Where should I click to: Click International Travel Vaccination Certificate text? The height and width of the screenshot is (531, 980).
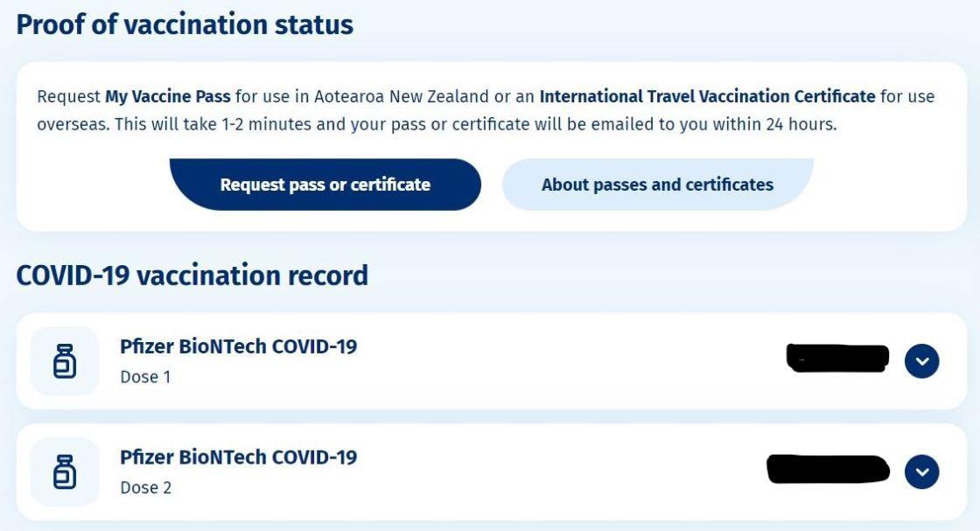point(707,96)
